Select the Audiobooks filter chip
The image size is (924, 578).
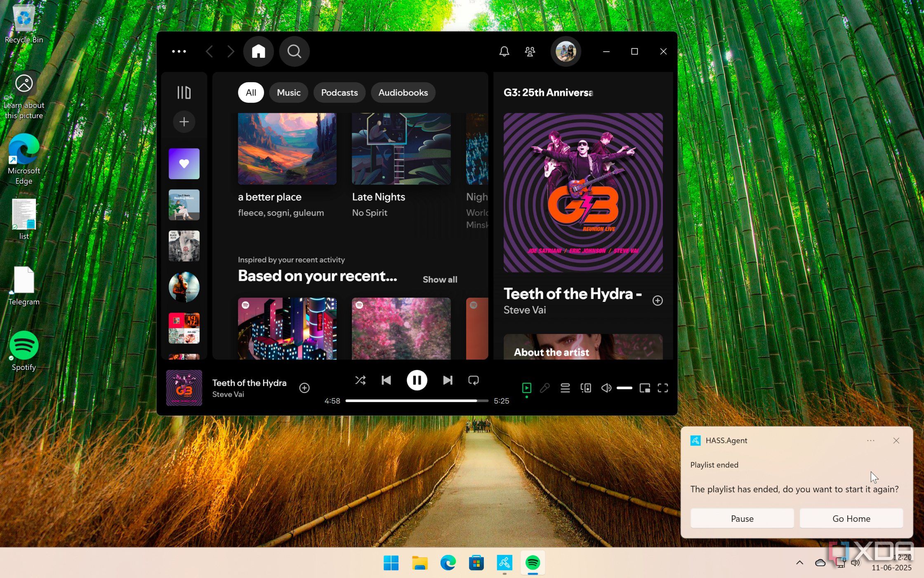point(403,92)
